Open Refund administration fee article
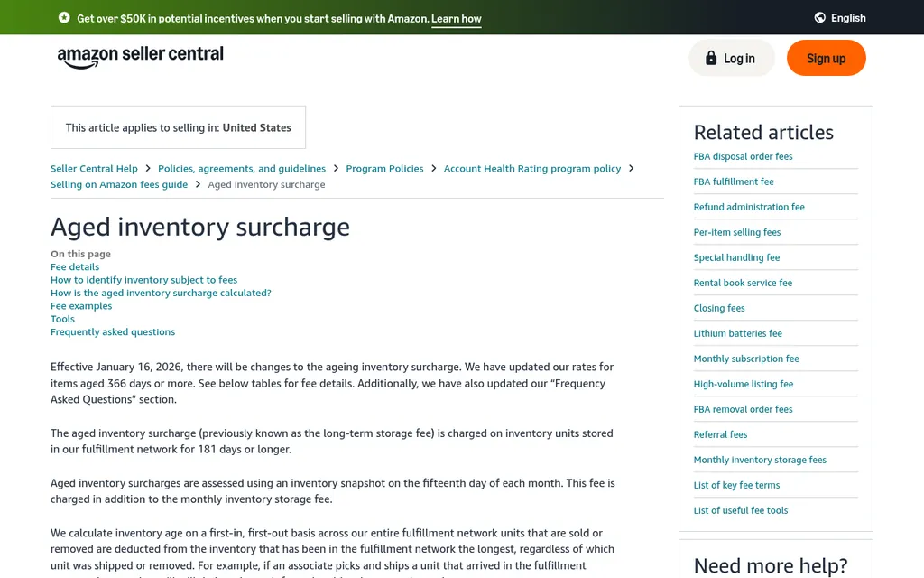 coord(749,207)
